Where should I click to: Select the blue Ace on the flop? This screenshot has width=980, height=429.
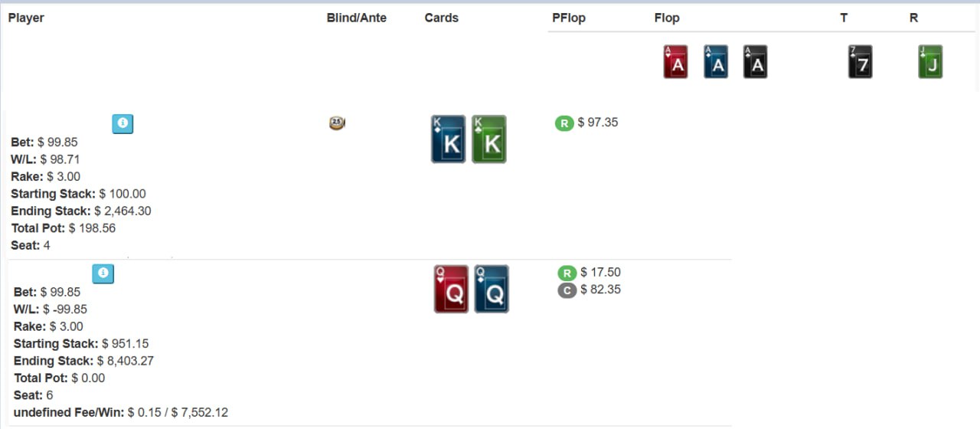click(x=716, y=62)
